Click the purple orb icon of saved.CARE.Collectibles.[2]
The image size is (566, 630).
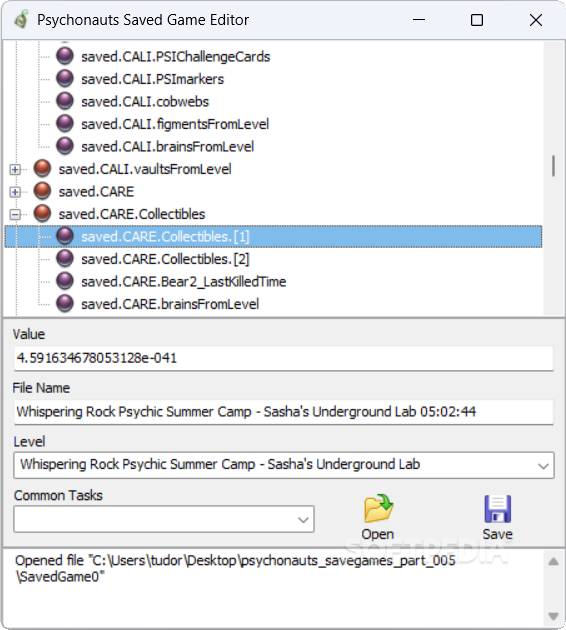pyautogui.click(x=65, y=259)
